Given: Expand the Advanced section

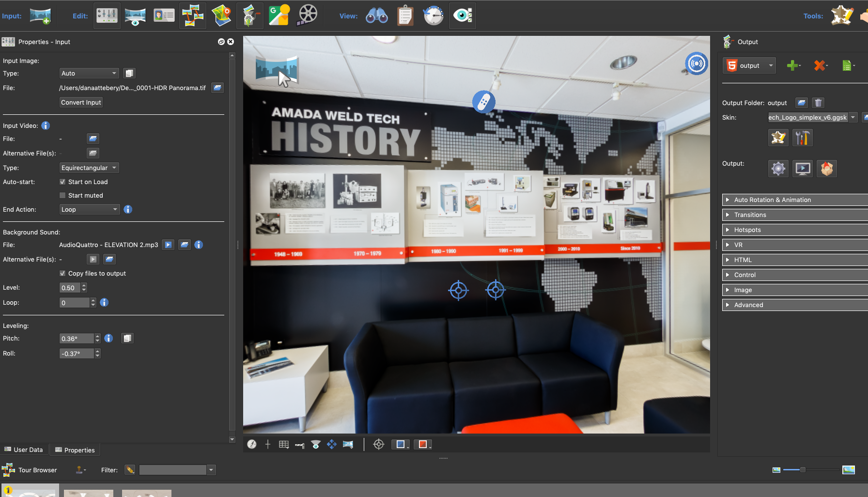Looking at the screenshot, I should pyautogui.click(x=794, y=305).
